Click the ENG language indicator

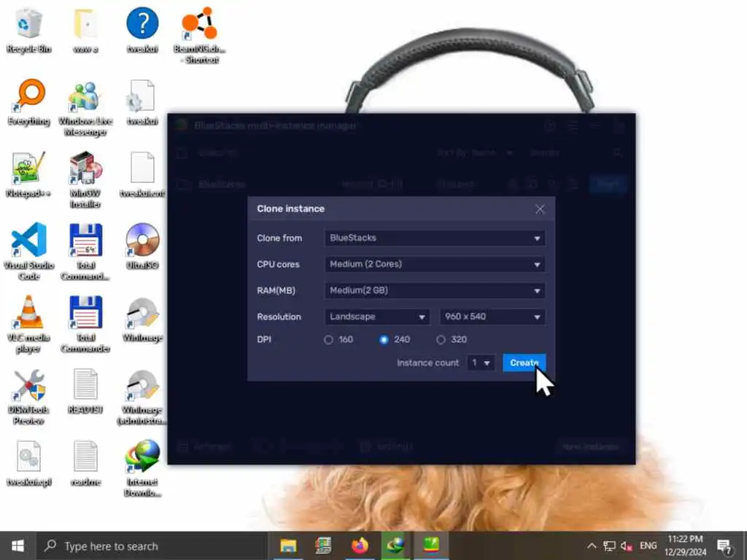click(x=648, y=545)
